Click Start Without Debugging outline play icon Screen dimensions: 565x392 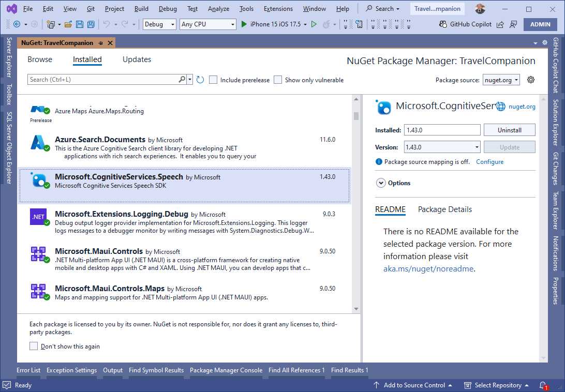pyautogui.click(x=314, y=24)
